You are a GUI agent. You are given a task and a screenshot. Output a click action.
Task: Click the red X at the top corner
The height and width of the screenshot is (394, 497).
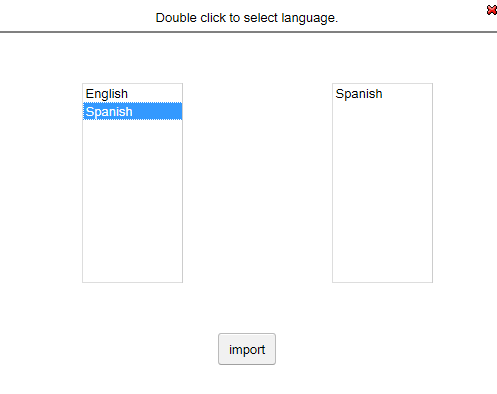(x=491, y=10)
